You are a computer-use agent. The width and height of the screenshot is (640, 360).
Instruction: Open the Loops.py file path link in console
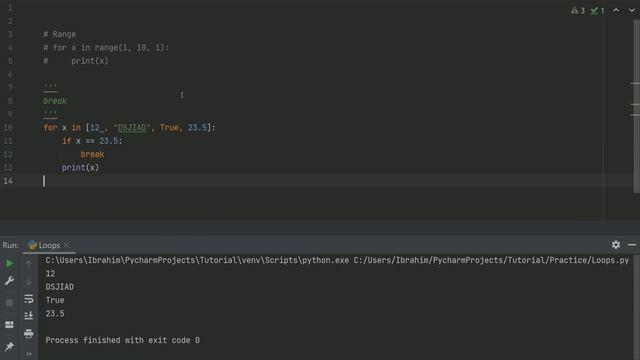pos(491,260)
